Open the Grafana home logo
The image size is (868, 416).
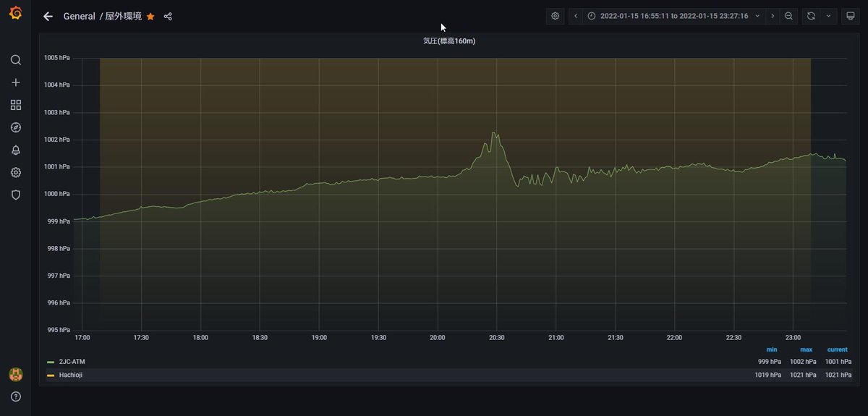15,14
